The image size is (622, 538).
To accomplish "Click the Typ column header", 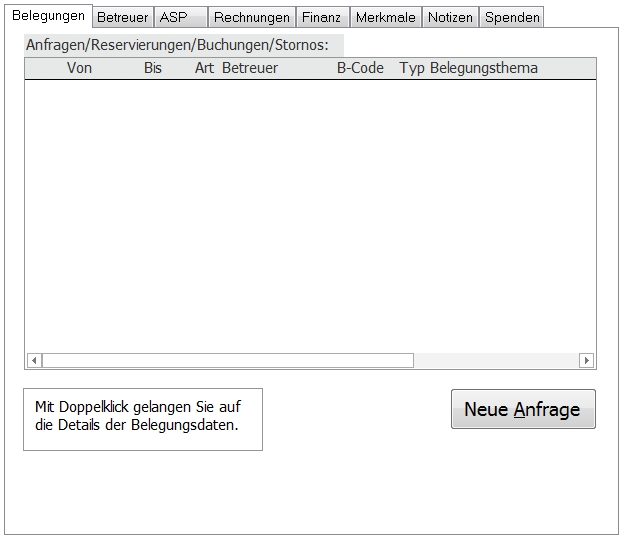I will 412,68.
